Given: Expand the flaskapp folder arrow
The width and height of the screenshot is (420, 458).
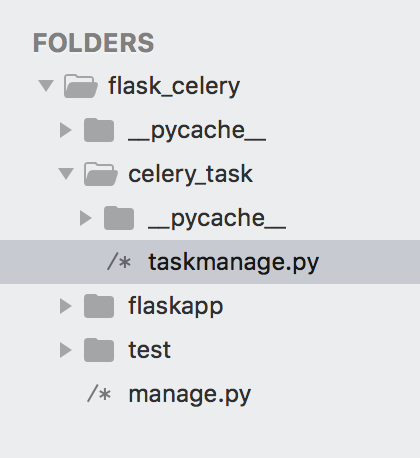Looking at the screenshot, I should pos(66,306).
